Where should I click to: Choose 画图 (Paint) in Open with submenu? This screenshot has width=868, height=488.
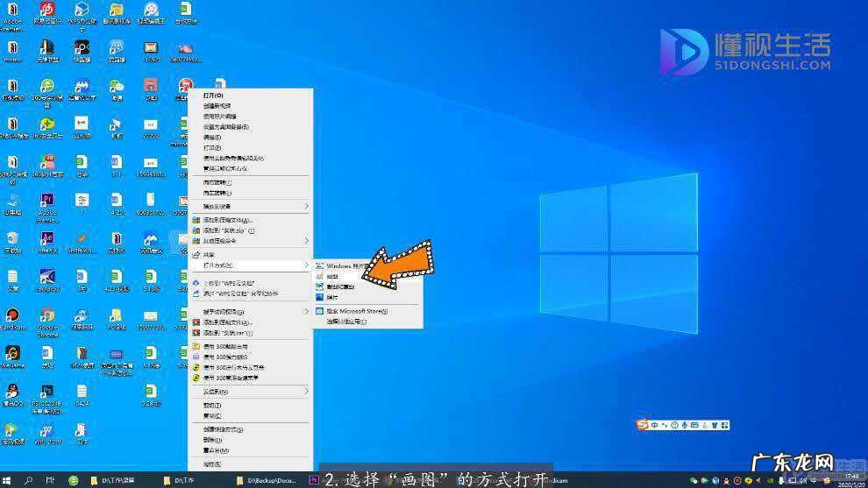coord(334,276)
